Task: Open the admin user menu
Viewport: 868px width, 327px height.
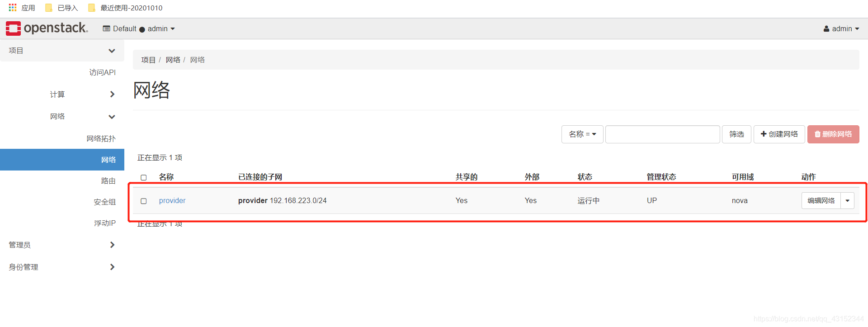Action: pos(841,28)
